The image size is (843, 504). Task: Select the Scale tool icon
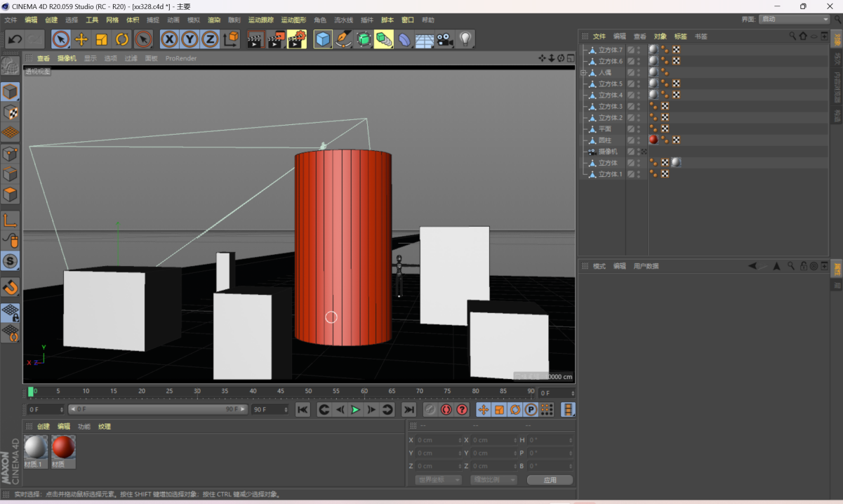[102, 39]
